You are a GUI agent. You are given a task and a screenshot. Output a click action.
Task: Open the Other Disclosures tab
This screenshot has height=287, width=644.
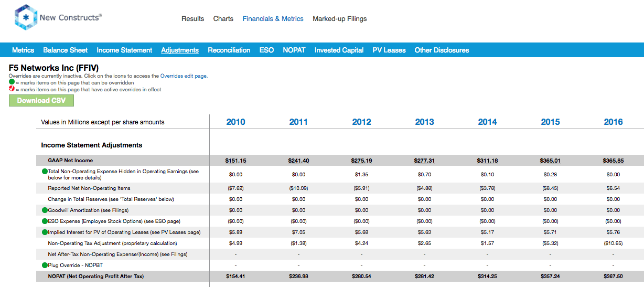[442, 50]
